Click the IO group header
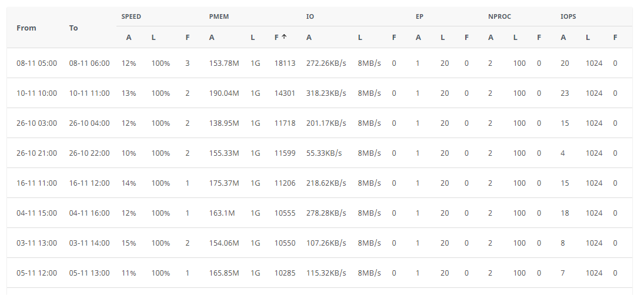 [310, 16]
